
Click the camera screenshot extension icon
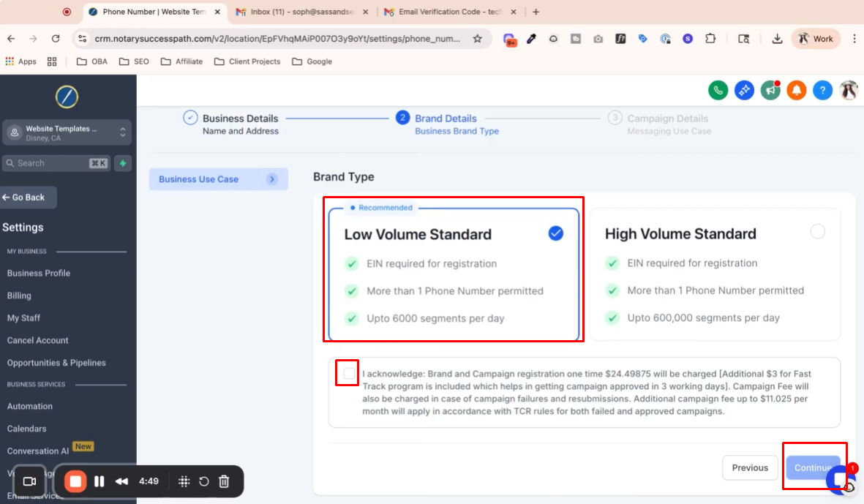[598, 39]
